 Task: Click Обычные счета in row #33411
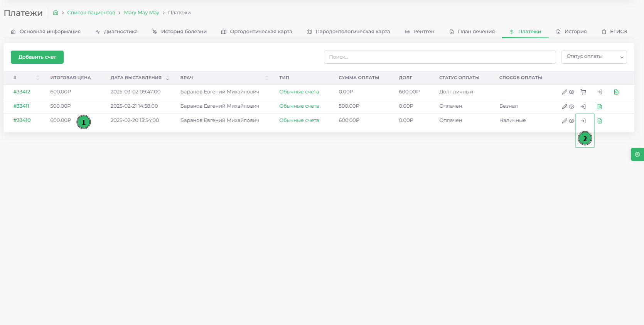click(299, 106)
